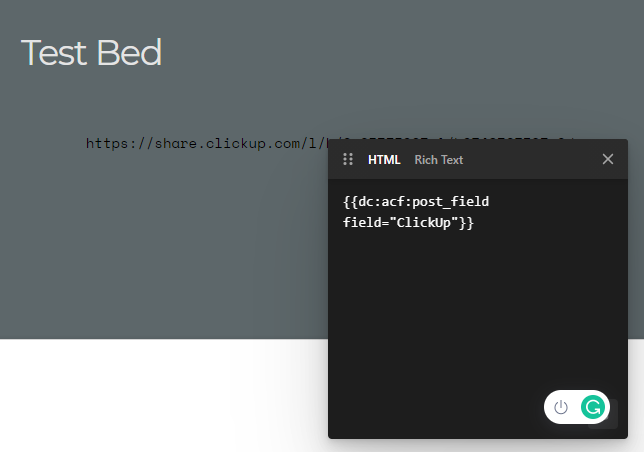Click the share.clickup.com URL text
The height and width of the screenshot is (452, 644).
tap(207, 143)
